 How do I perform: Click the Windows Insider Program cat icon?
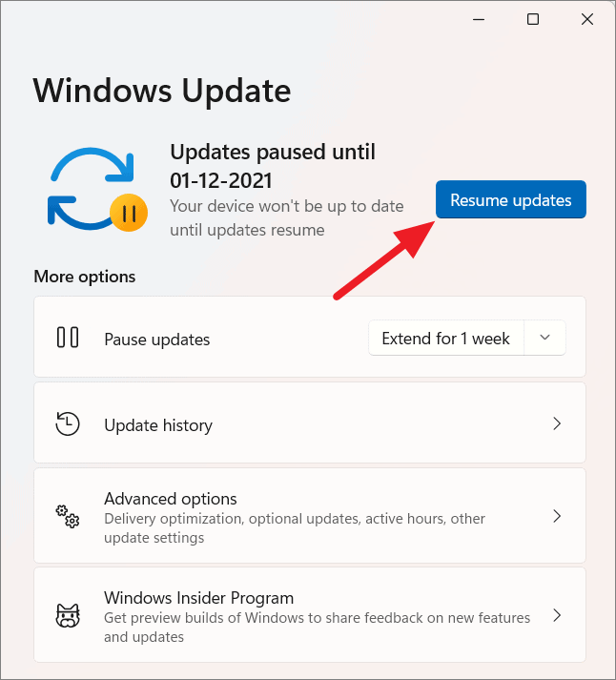click(x=68, y=615)
